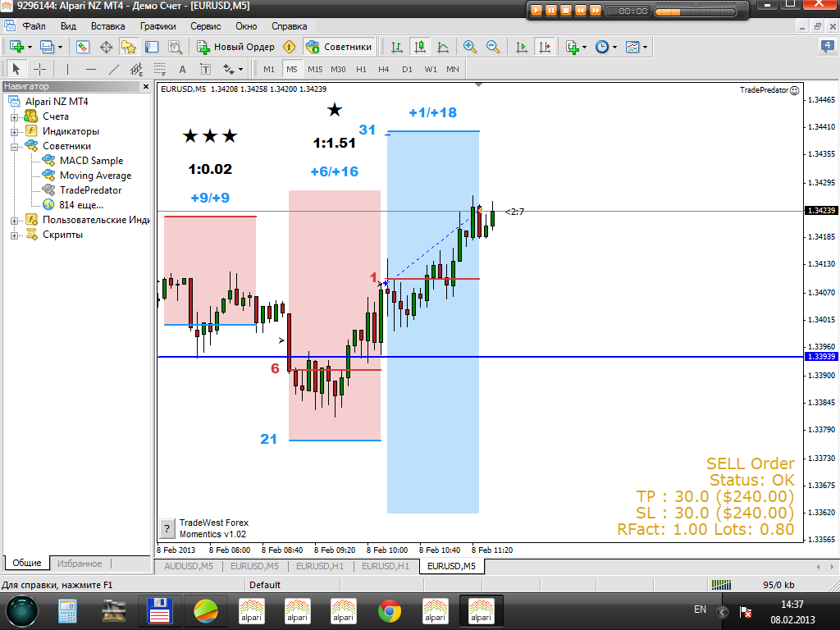This screenshot has width=840, height=630.
Task: Open the indicators list icon
Action: tap(572, 47)
